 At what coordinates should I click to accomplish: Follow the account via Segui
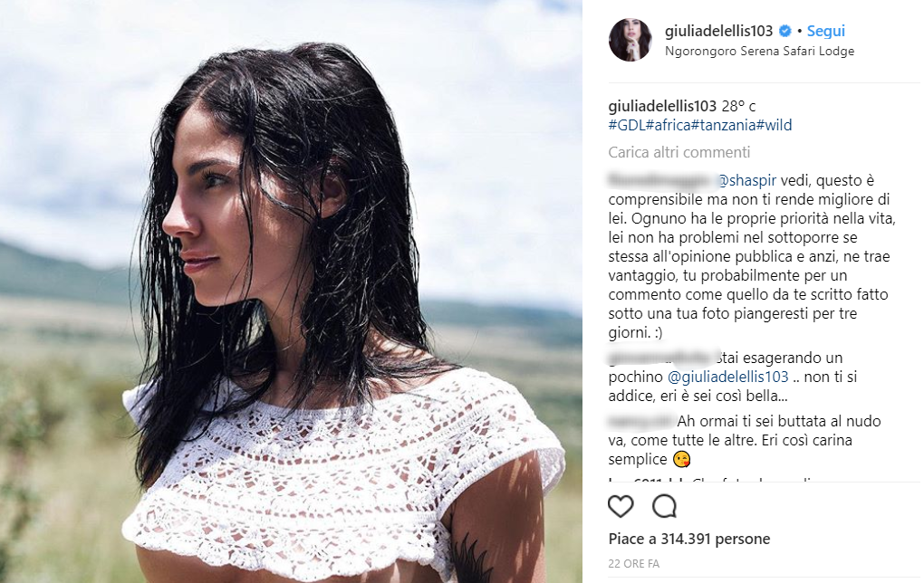pos(825,31)
